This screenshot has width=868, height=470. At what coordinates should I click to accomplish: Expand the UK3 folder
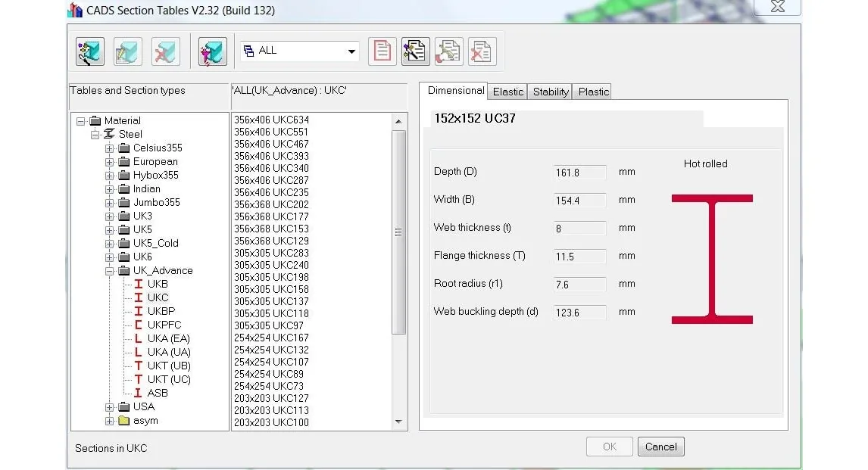tap(110, 216)
